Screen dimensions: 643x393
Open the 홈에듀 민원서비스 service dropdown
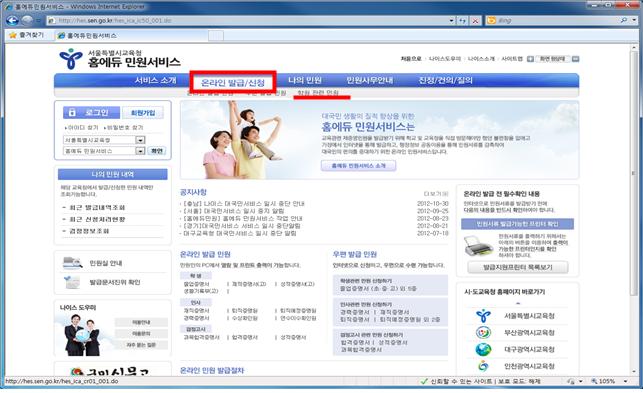tap(104, 151)
